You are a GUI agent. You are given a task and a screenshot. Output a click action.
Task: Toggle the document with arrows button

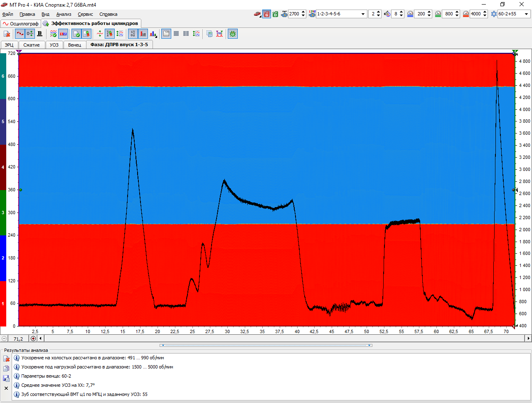86,34
